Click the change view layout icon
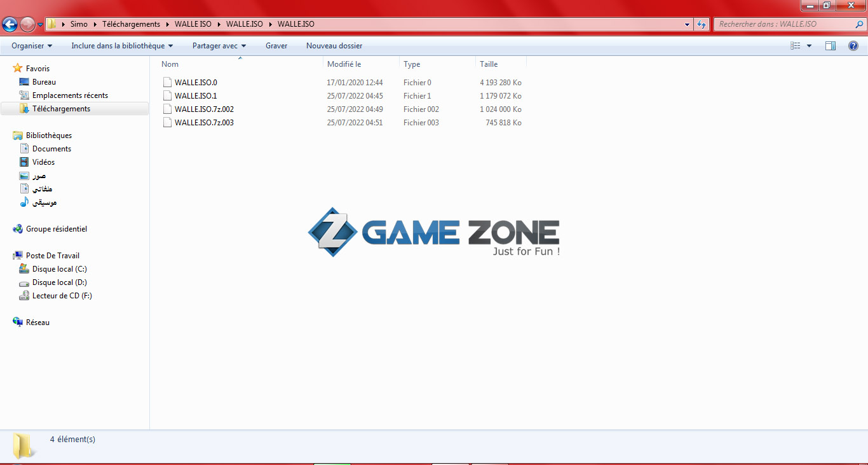868x465 pixels. [x=795, y=46]
